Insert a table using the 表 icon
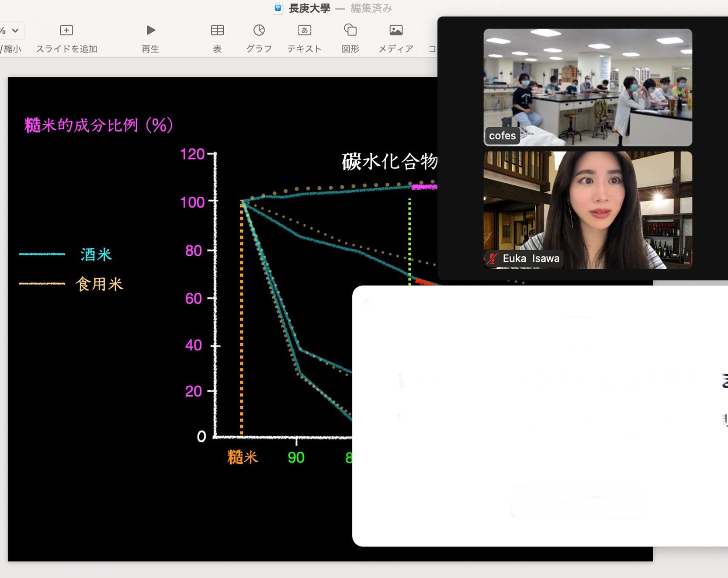 (217, 30)
